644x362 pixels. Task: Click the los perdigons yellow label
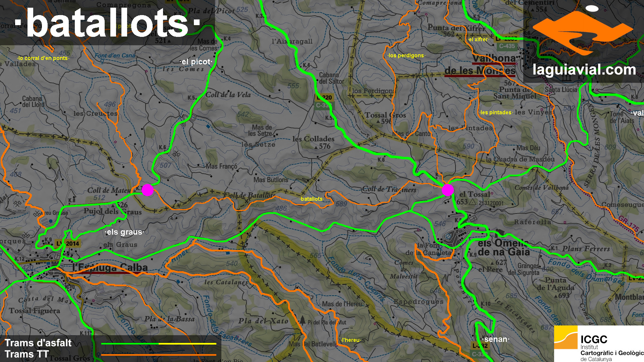(x=406, y=56)
